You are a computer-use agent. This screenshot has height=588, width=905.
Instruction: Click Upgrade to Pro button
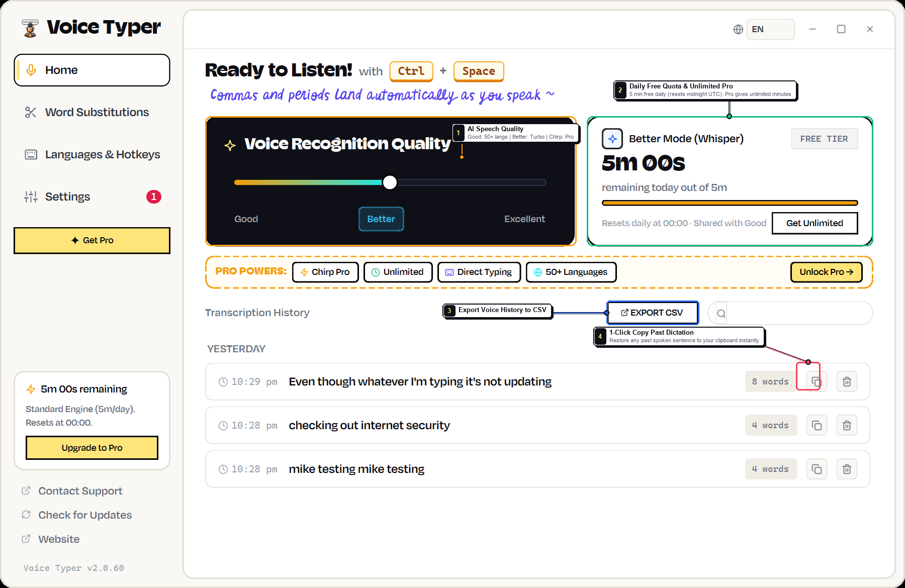(x=92, y=448)
